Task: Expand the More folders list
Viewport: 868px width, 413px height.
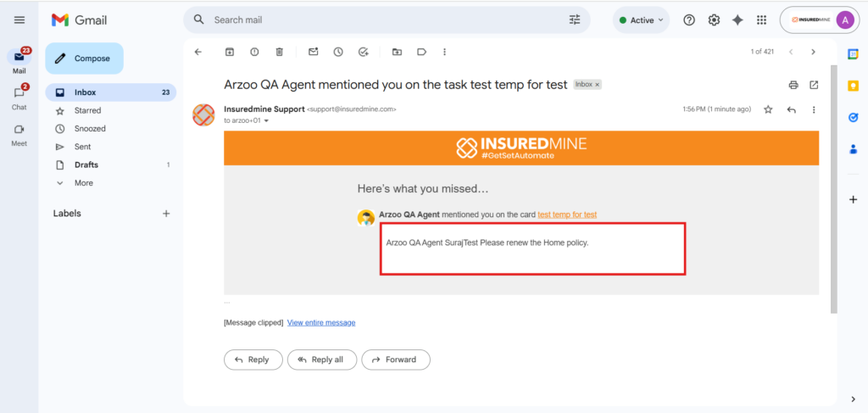Action: tap(83, 183)
